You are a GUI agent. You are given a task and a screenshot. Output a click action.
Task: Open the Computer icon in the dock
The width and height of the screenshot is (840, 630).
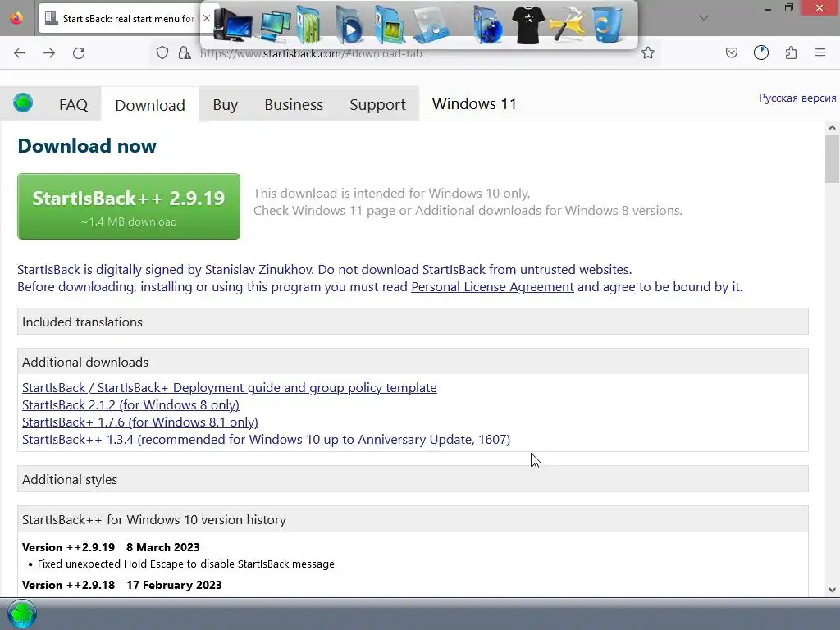click(232, 25)
